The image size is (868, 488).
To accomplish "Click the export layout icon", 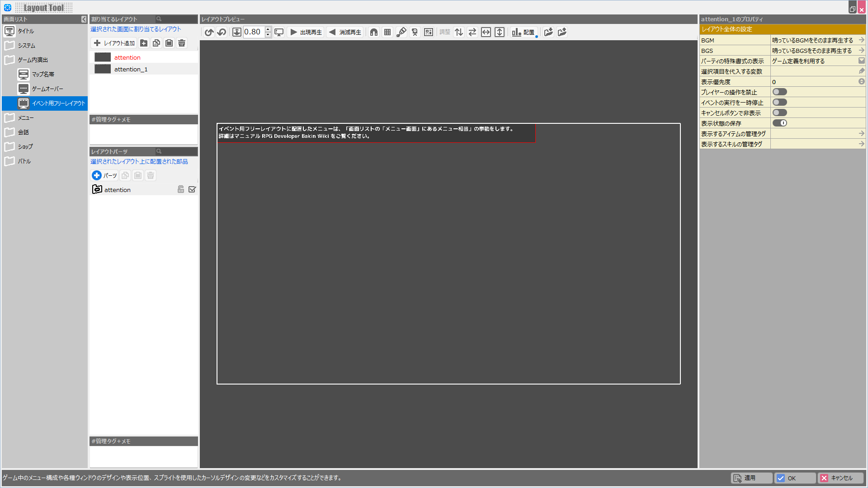I will coord(562,32).
